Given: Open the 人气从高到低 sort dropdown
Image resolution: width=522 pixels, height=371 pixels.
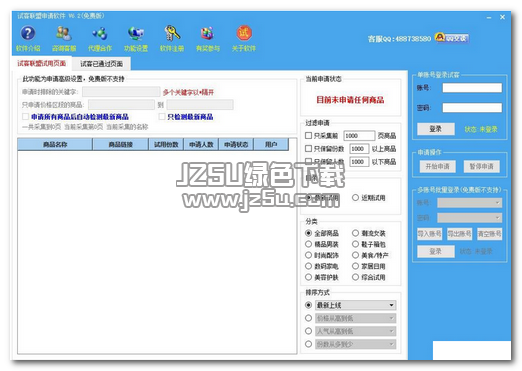Looking at the screenshot, I should coord(356,331).
